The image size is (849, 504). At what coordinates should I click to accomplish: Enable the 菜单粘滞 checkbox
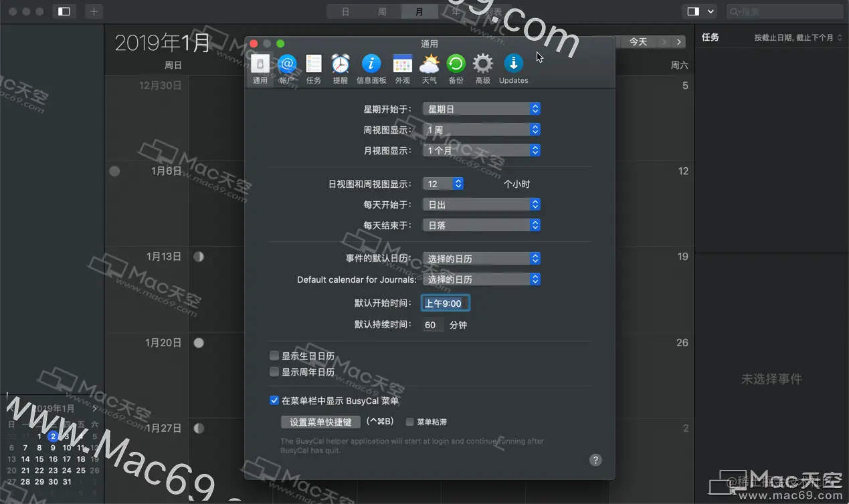tap(410, 422)
